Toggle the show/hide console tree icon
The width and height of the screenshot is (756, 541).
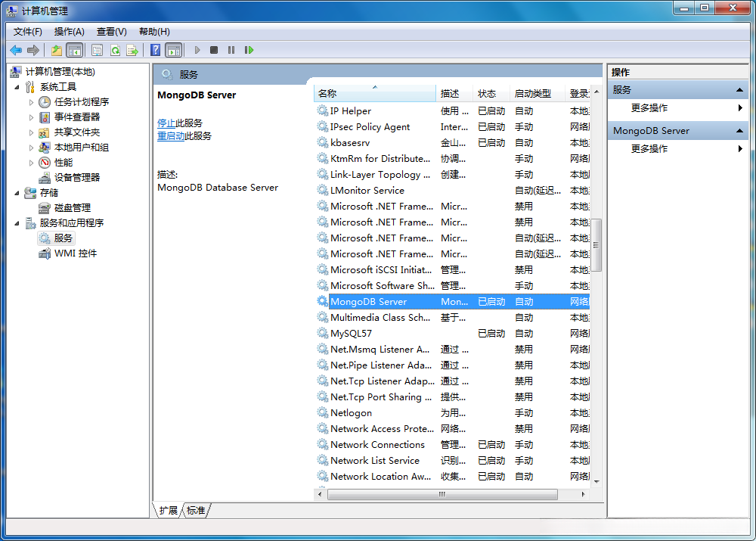pyautogui.click(x=74, y=50)
